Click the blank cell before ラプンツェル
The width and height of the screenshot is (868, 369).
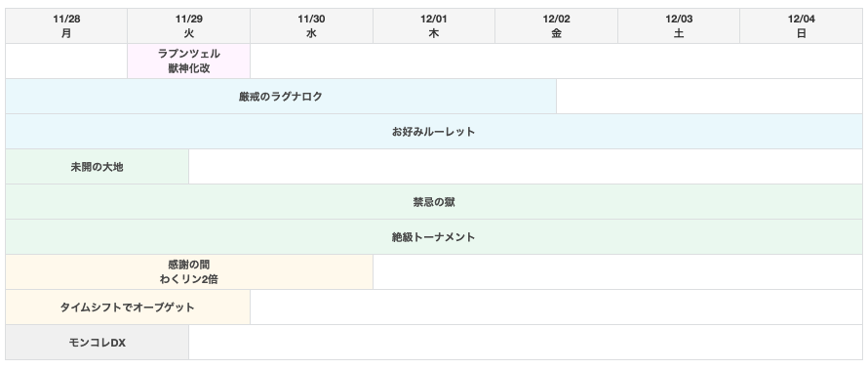tap(66, 61)
